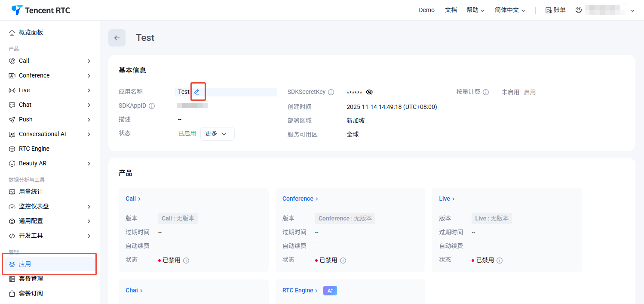Click the Conversational AI icon
The width and height of the screenshot is (644, 304).
click(x=12, y=134)
